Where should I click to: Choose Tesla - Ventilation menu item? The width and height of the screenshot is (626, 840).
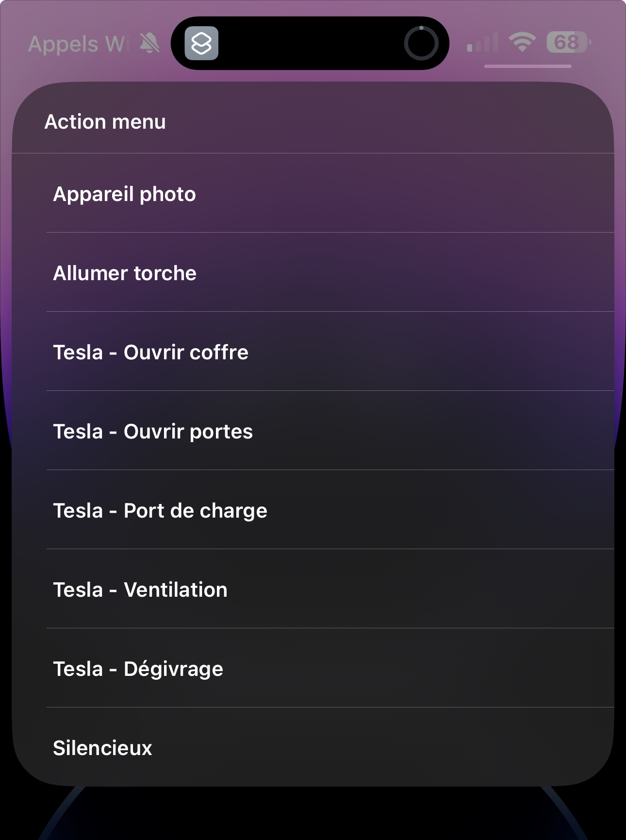(313, 589)
